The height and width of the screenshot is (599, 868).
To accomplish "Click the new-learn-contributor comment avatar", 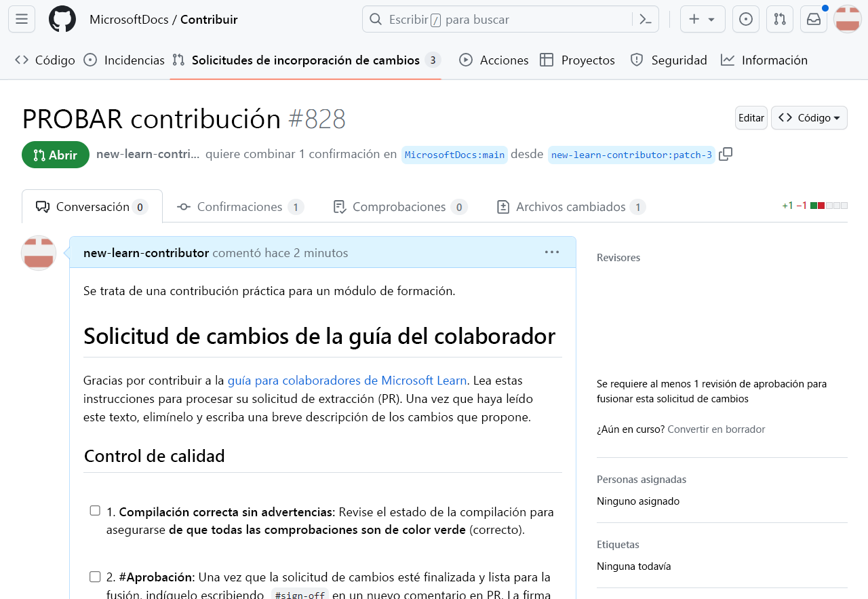I will point(38,252).
